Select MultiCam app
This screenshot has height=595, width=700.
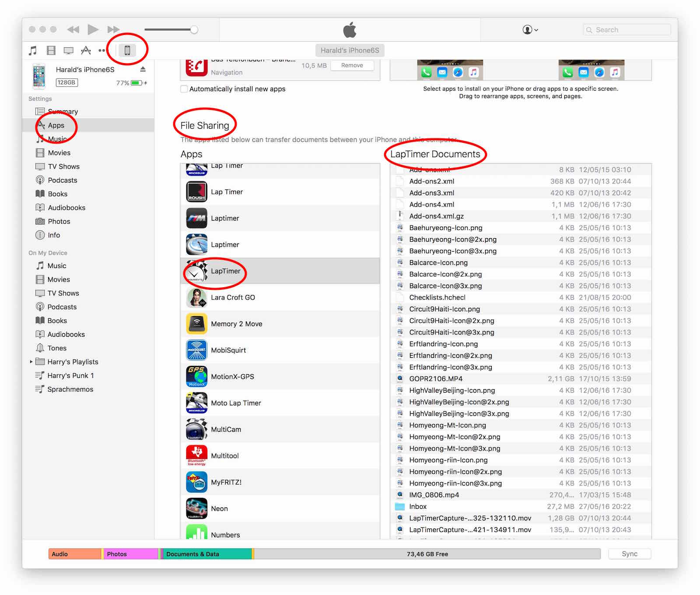(280, 430)
